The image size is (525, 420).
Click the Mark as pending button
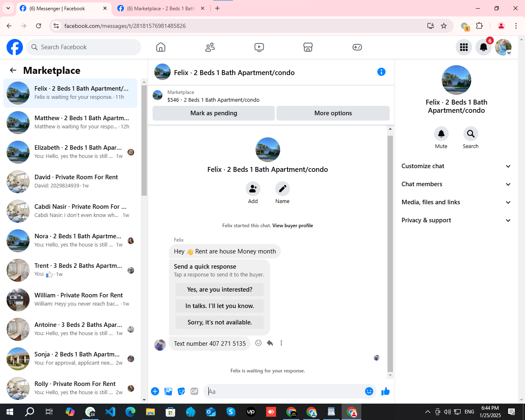214,113
